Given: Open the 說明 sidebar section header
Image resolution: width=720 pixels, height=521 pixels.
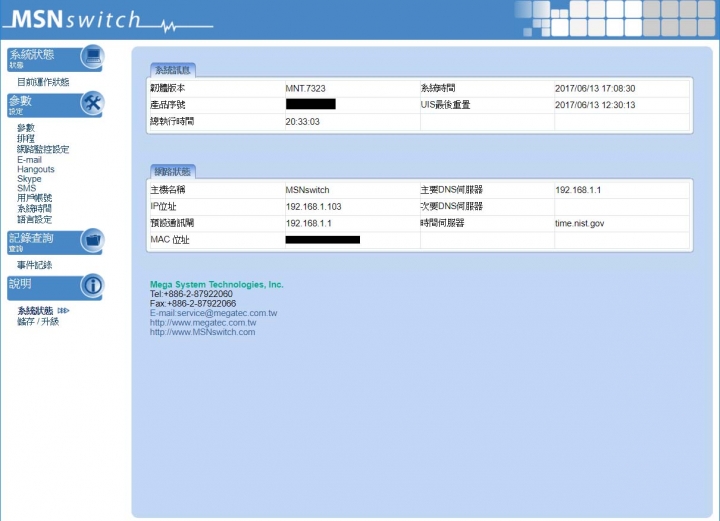Looking at the screenshot, I should click(54, 288).
